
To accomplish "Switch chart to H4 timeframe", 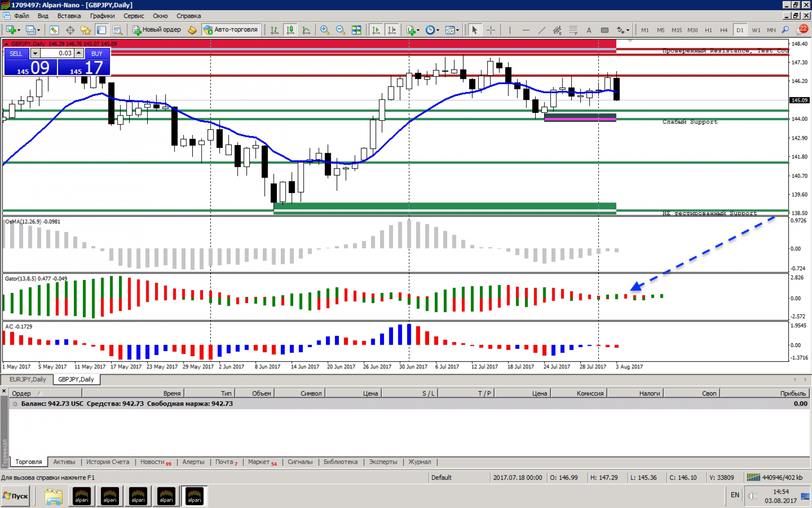I will (x=723, y=30).
